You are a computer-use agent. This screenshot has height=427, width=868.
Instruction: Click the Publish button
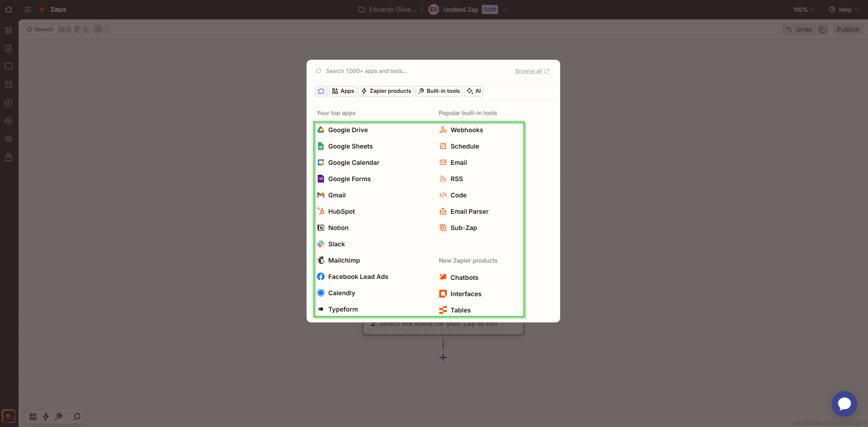coord(848,29)
